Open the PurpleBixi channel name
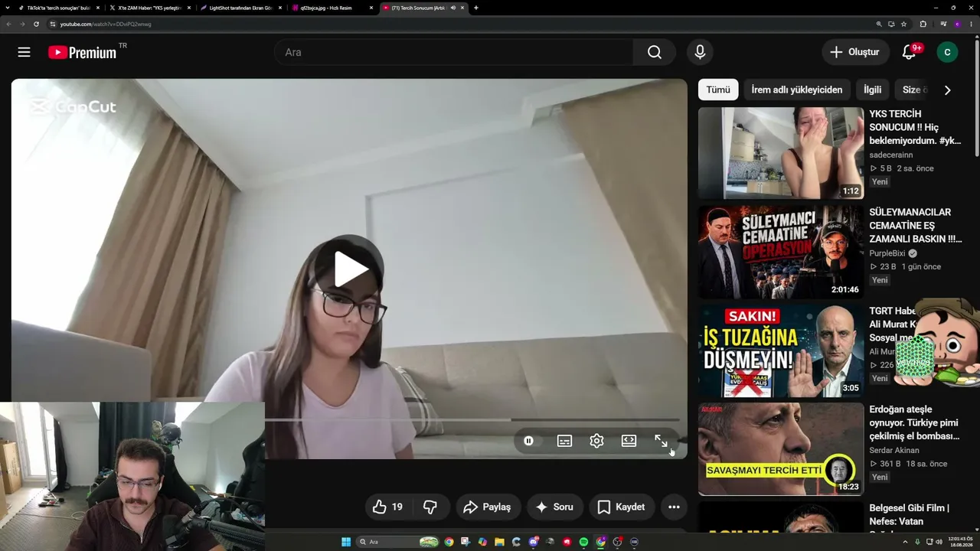 click(887, 253)
